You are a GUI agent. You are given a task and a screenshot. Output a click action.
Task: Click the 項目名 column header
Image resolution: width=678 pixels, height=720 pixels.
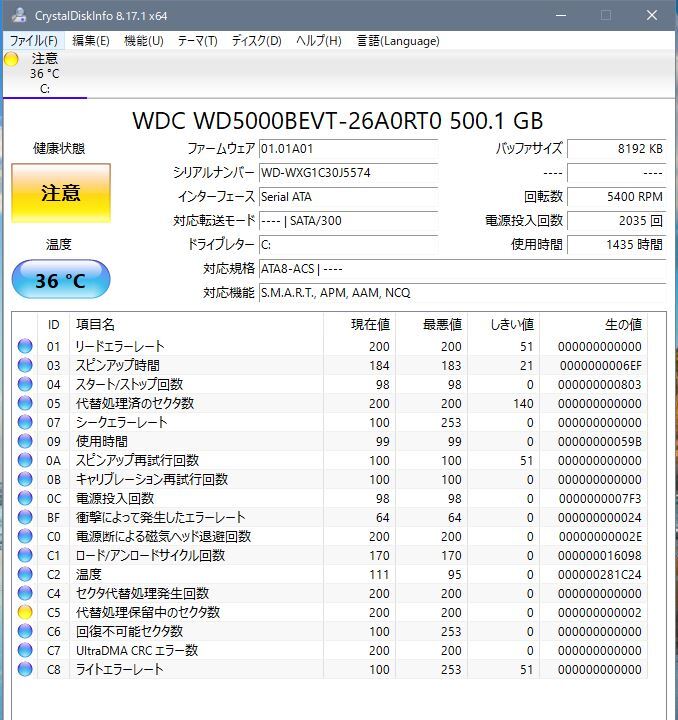coord(196,325)
